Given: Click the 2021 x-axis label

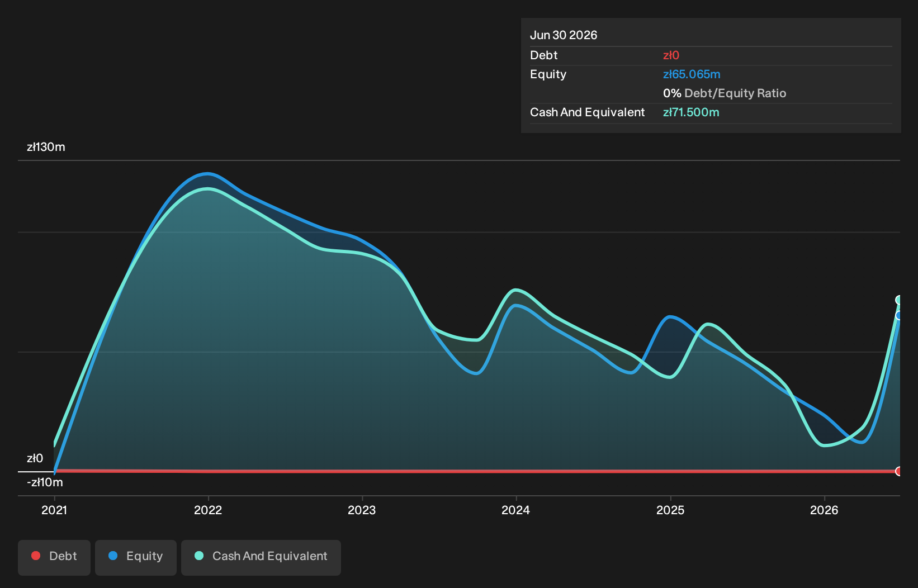Looking at the screenshot, I should coord(54,510).
